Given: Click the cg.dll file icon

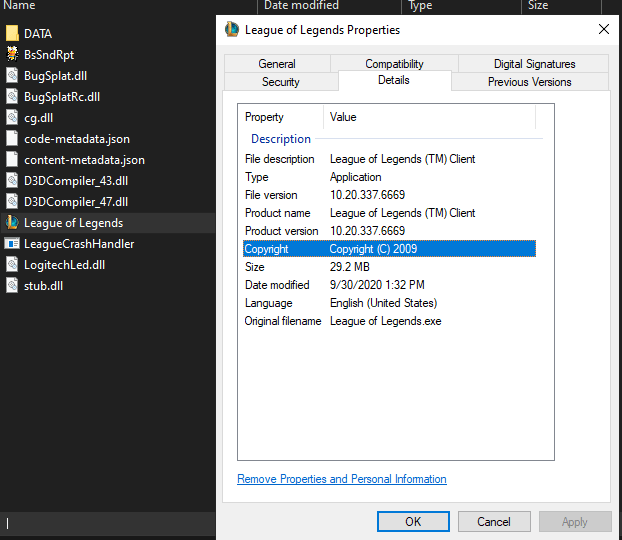Looking at the screenshot, I should pyautogui.click(x=12, y=117).
